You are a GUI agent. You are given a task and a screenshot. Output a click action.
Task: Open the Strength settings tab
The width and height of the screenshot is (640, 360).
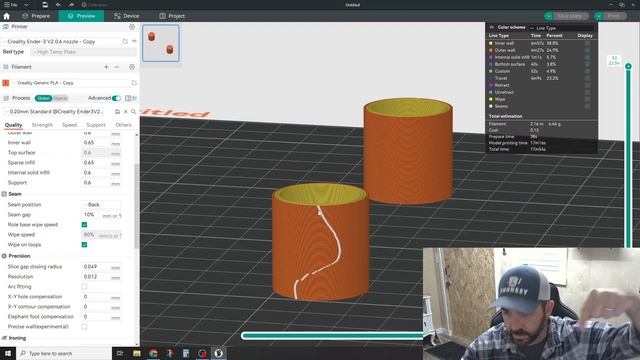pos(42,125)
